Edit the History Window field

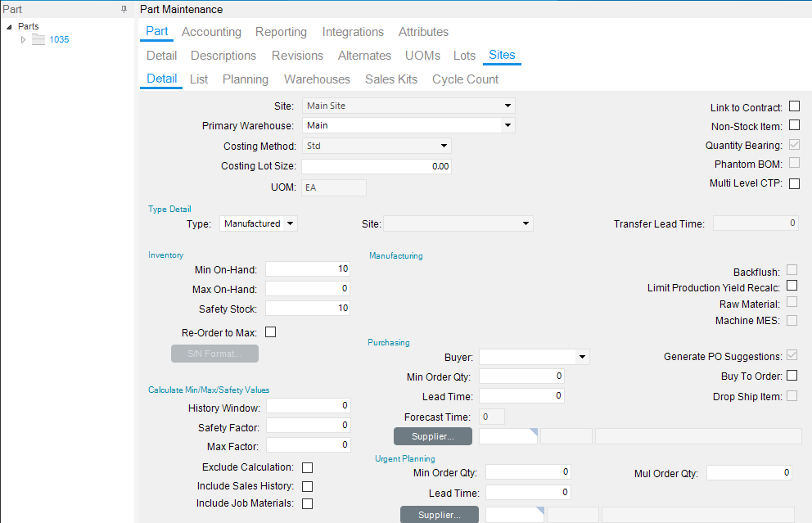pos(309,405)
